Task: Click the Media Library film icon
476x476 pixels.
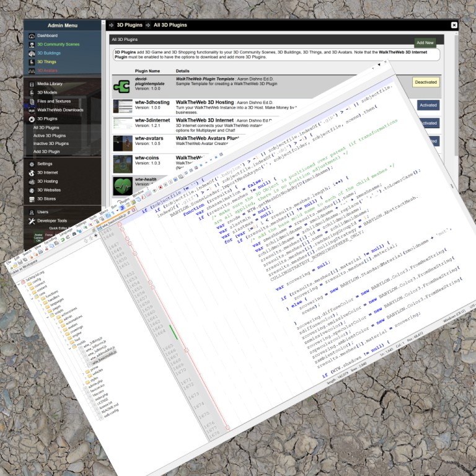Action: tap(32, 84)
